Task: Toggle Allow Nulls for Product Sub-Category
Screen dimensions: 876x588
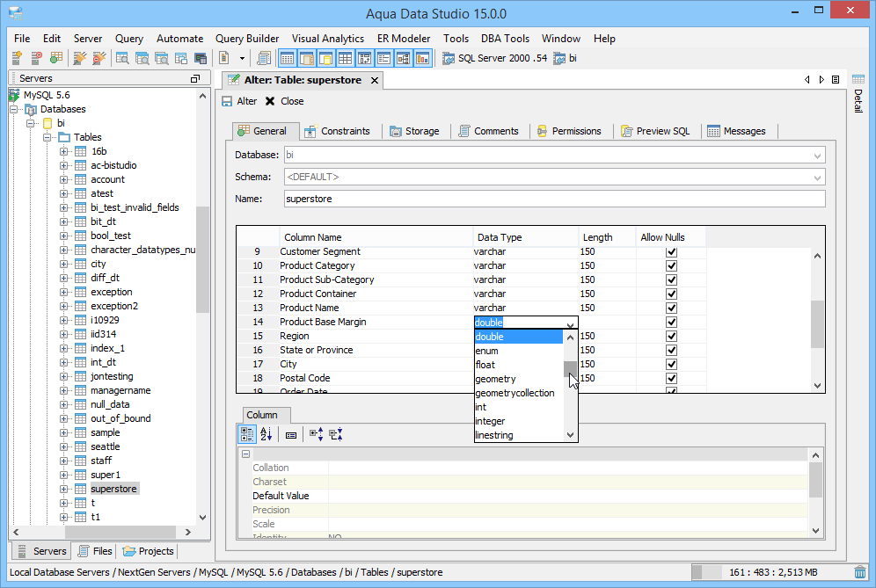Action: (x=672, y=279)
